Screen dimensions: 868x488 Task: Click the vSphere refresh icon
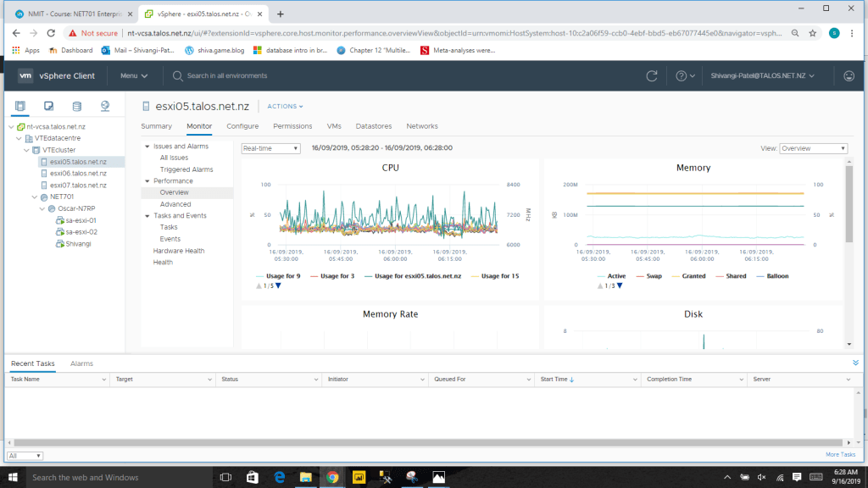coord(651,76)
